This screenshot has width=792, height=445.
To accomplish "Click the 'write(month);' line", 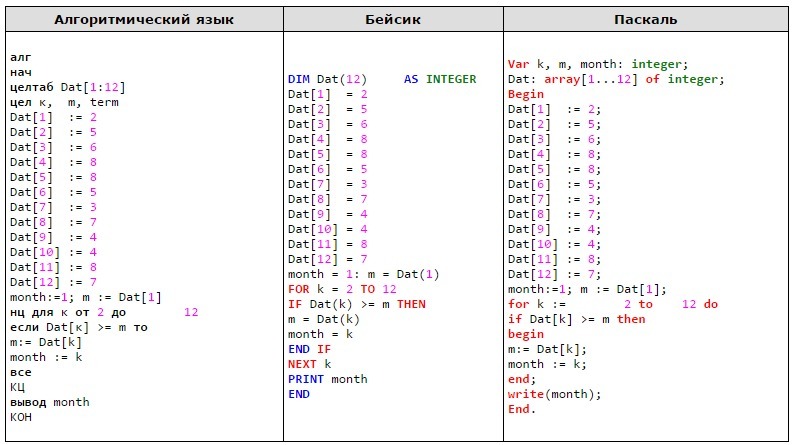I will coord(555,394).
